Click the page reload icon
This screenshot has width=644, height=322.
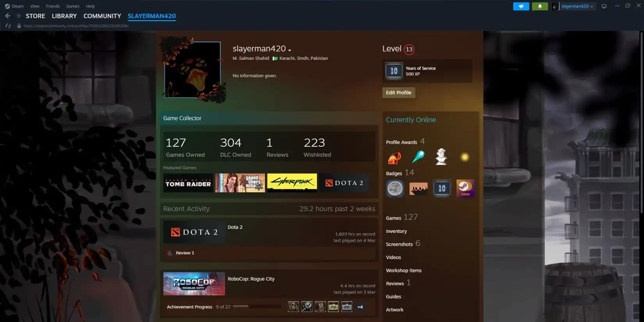8,26
